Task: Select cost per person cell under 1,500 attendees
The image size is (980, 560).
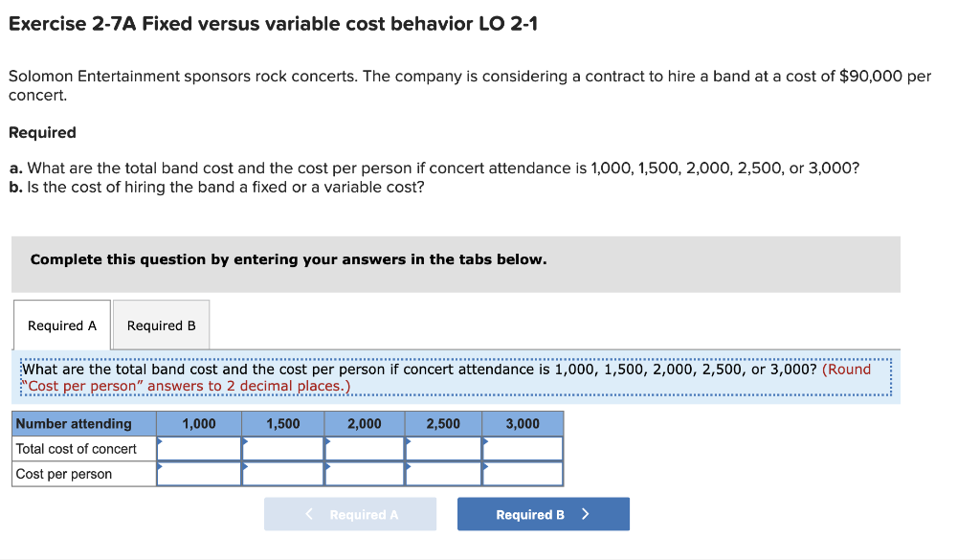Action: pyautogui.click(x=283, y=472)
